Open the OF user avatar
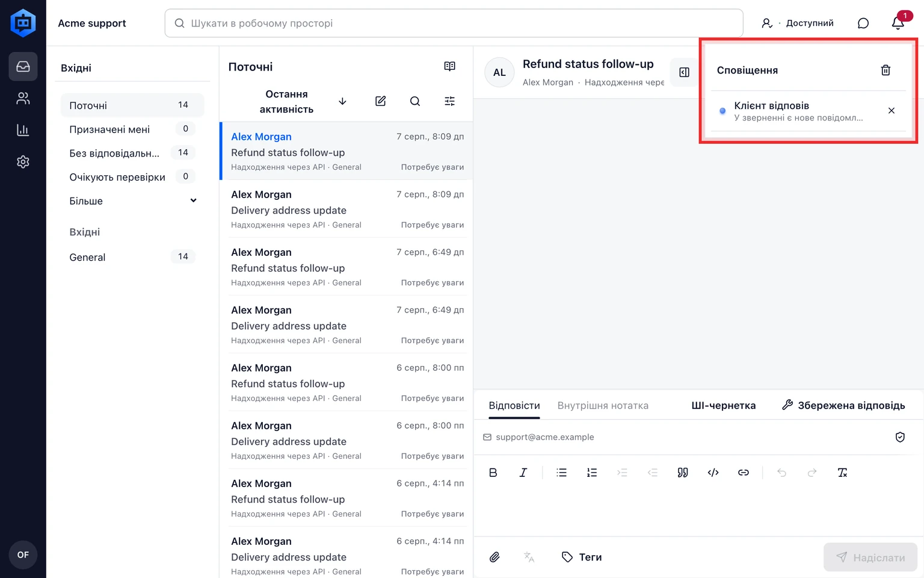This screenshot has height=578, width=924. point(23,555)
